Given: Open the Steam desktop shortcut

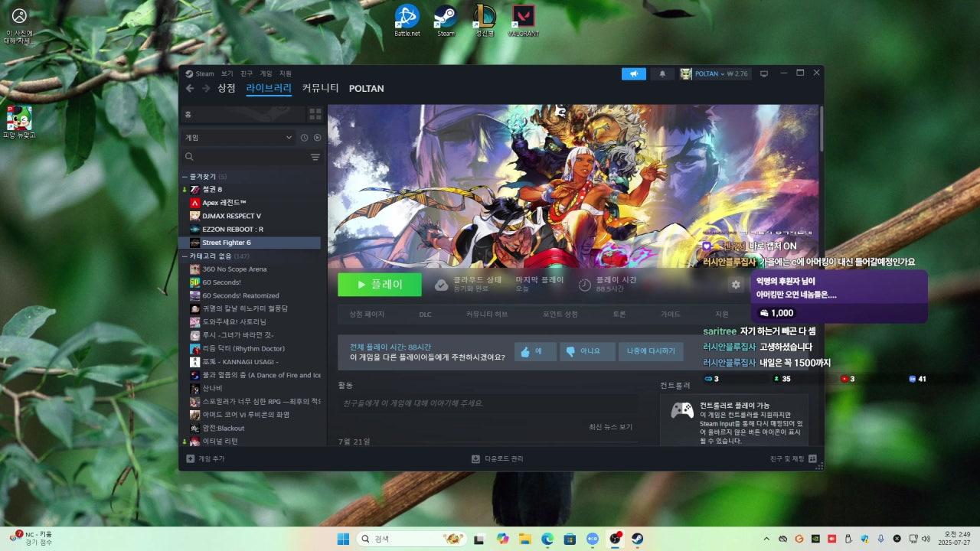Looking at the screenshot, I should point(446,21).
